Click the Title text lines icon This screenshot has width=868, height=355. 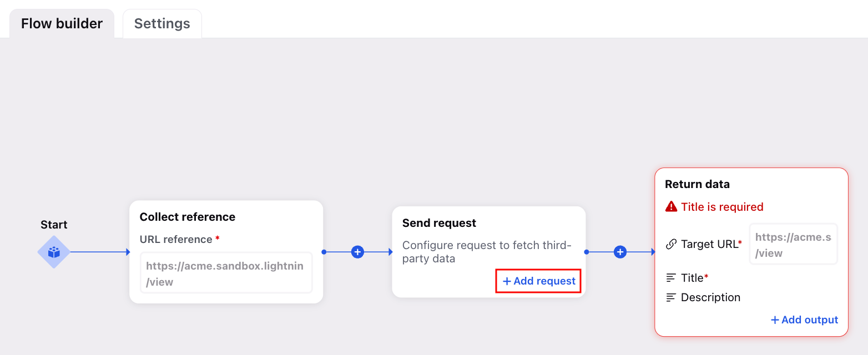(x=671, y=277)
